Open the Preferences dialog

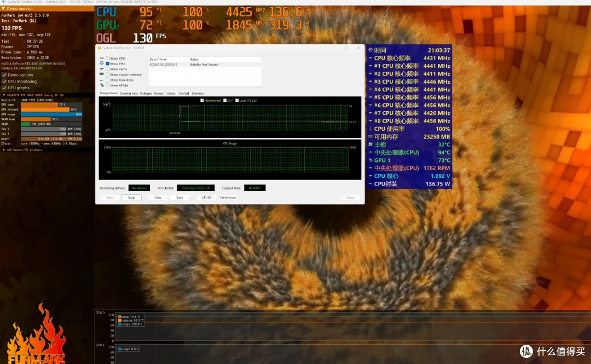pos(228,198)
